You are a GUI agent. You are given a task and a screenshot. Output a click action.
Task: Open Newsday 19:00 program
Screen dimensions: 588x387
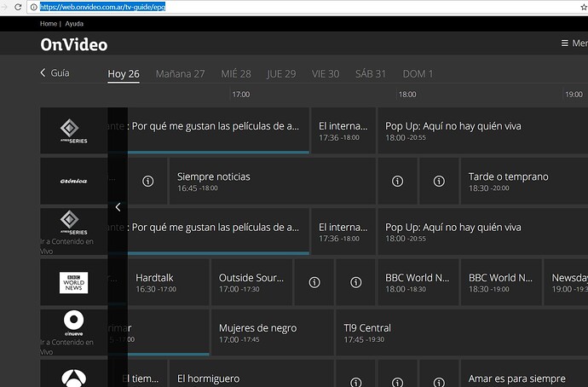pos(566,282)
